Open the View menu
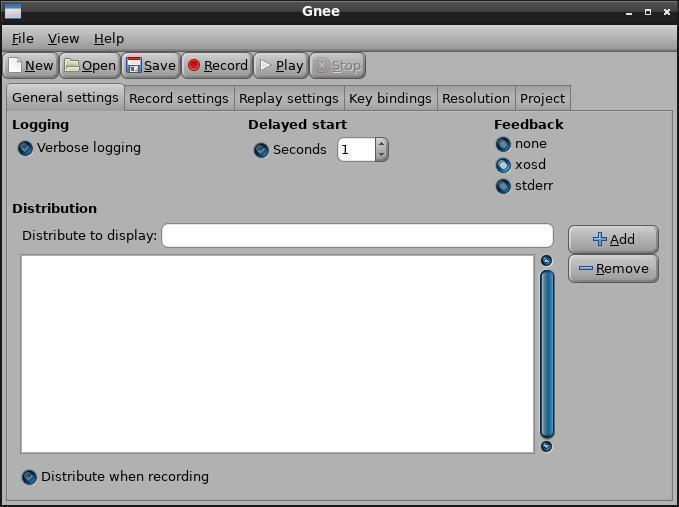 coord(63,39)
